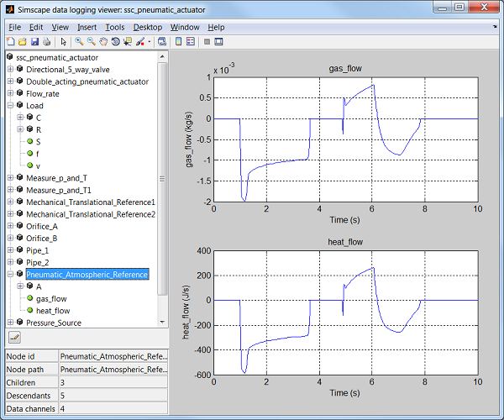This screenshot has height=420, width=504.
Task: Select the Rotate 3D tool
Action: pyautogui.click(x=114, y=41)
